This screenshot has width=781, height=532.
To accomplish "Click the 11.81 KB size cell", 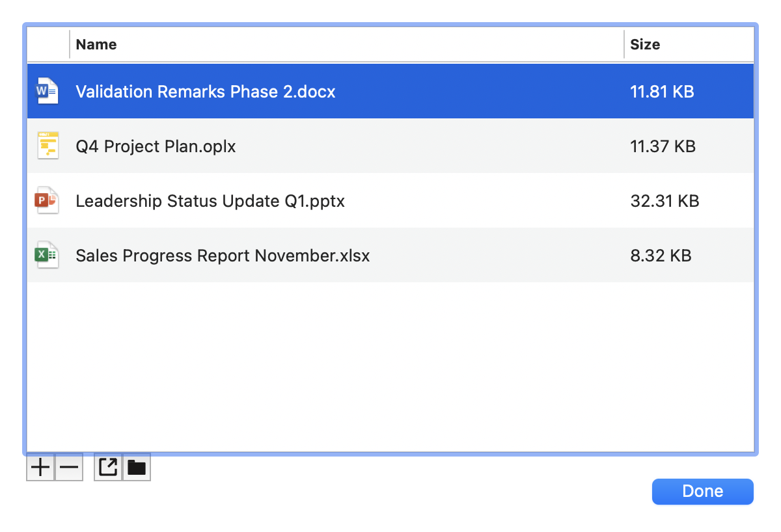I will click(x=662, y=92).
